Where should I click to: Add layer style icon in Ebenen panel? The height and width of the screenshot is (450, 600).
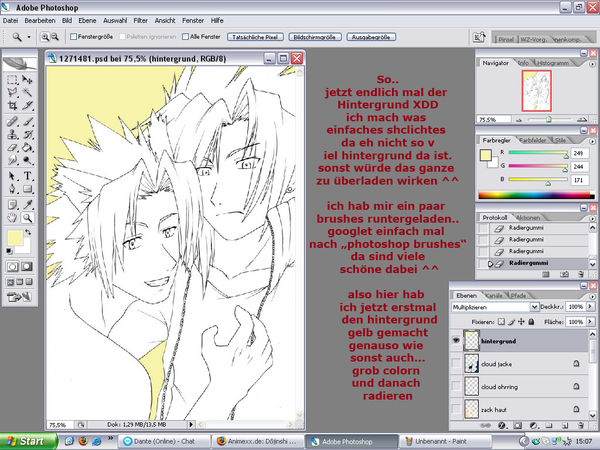pyautogui.click(x=502, y=425)
